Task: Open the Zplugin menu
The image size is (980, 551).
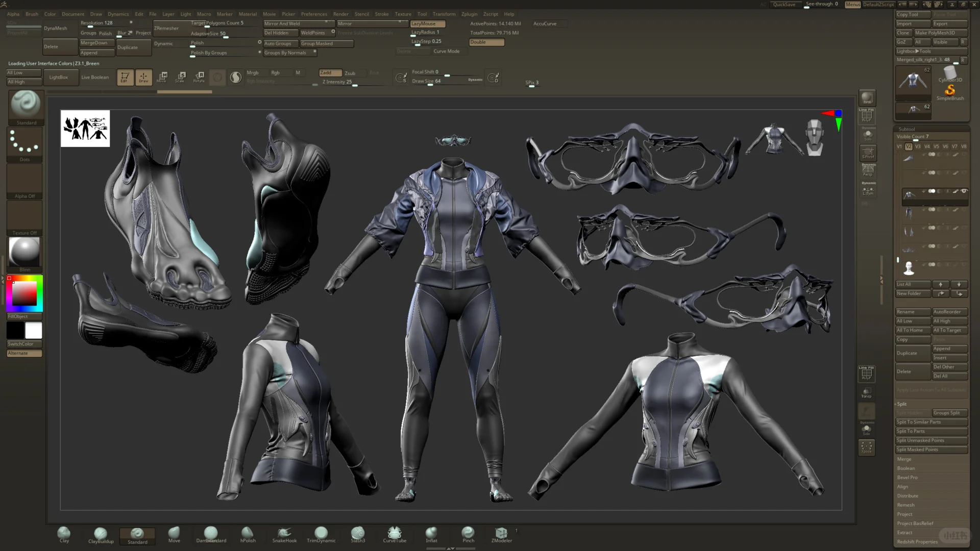Action: pyautogui.click(x=469, y=14)
